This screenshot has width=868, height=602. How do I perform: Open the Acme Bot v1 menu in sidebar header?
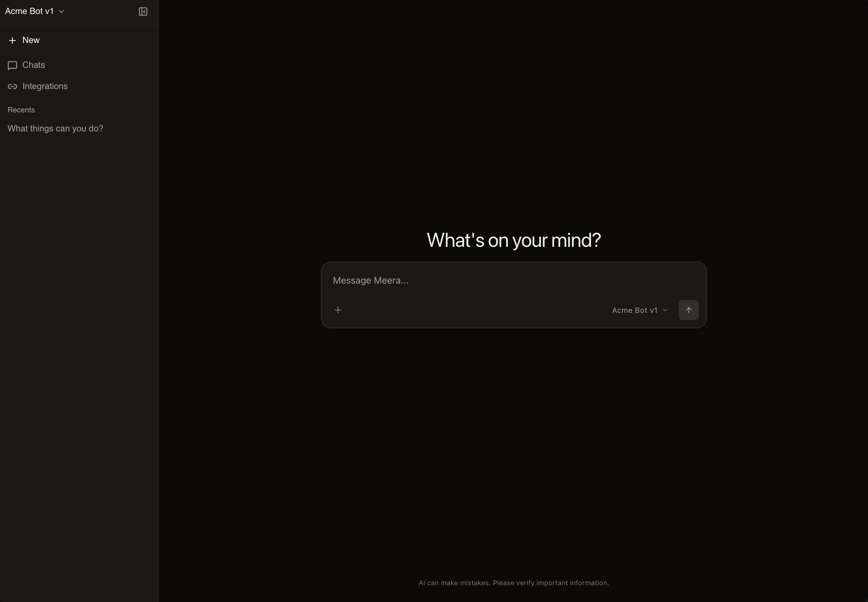pyautogui.click(x=34, y=11)
